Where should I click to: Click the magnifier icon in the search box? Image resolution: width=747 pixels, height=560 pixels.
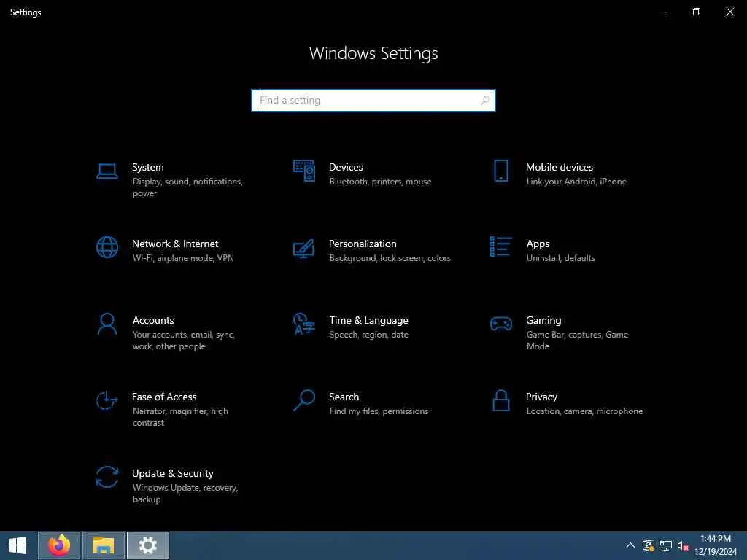(485, 101)
